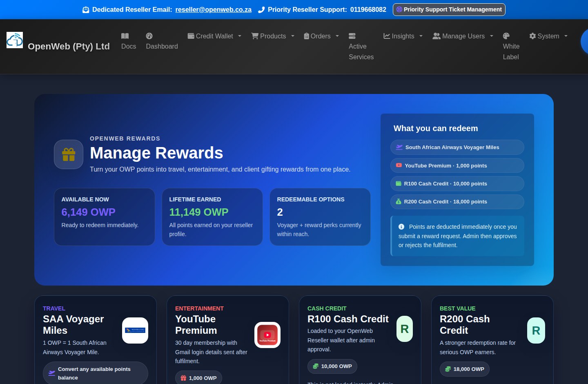Viewport: 588px width, 384px height.
Task: Click the money bag icon in R200 pill
Action: click(399, 201)
